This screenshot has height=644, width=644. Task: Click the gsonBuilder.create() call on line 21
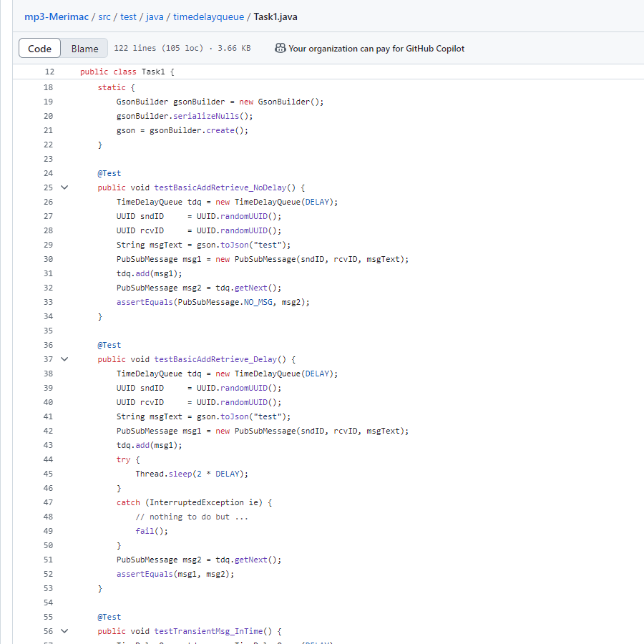tap(199, 131)
